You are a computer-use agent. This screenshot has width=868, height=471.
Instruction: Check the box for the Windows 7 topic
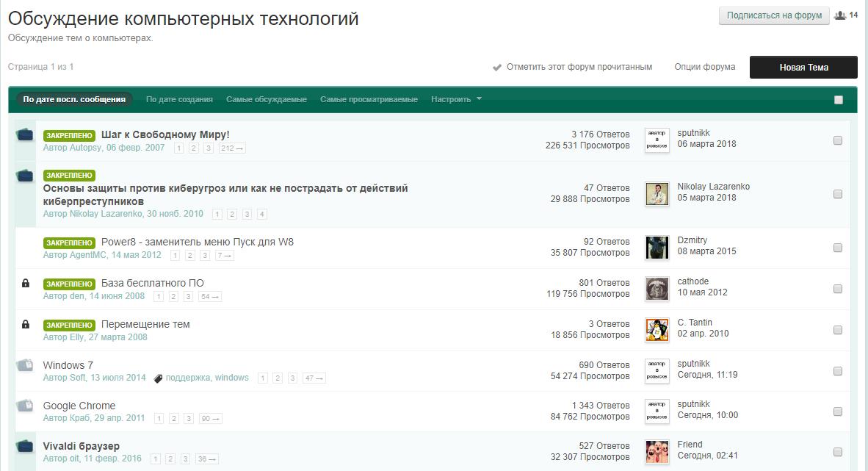coord(837,371)
